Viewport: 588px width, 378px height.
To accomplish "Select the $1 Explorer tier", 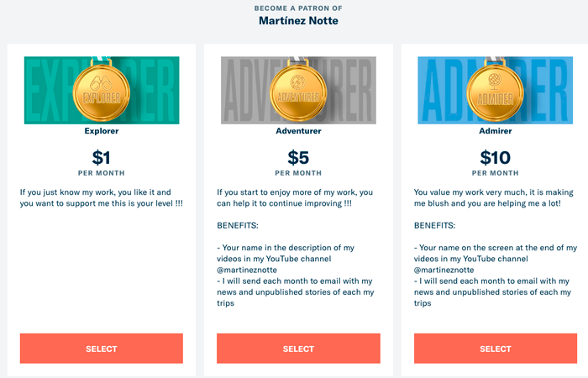I will [x=101, y=349].
